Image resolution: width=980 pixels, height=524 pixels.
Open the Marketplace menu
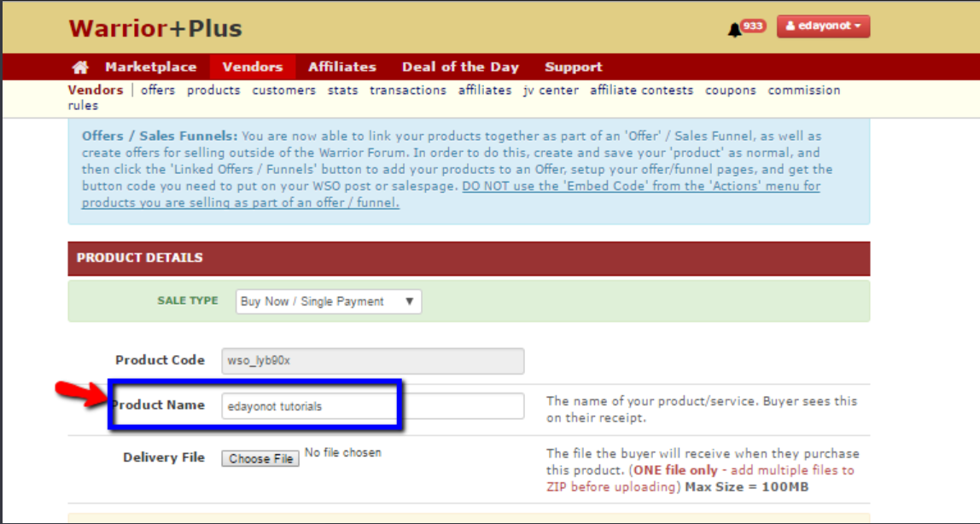click(150, 67)
